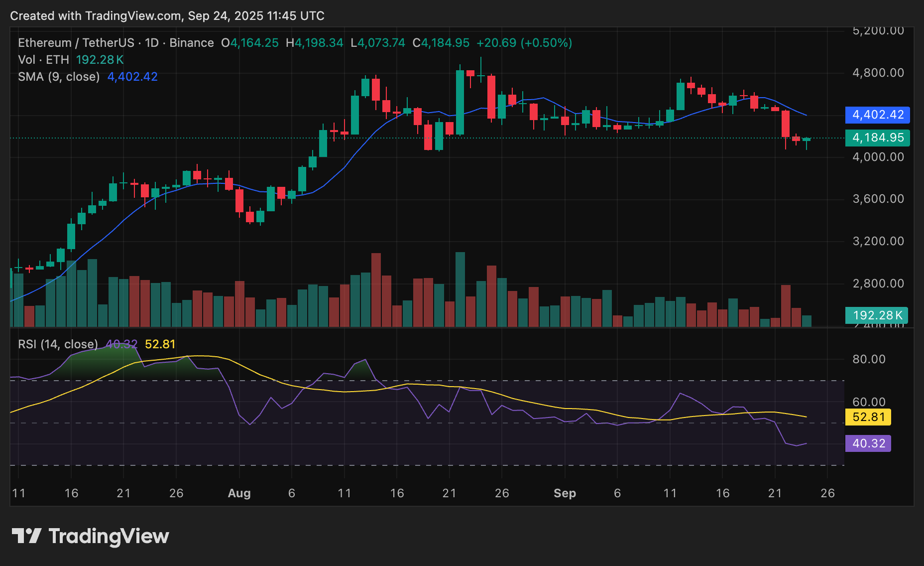The height and width of the screenshot is (566, 924).
Task: Click the Binance exchange label
Action: 192,43
